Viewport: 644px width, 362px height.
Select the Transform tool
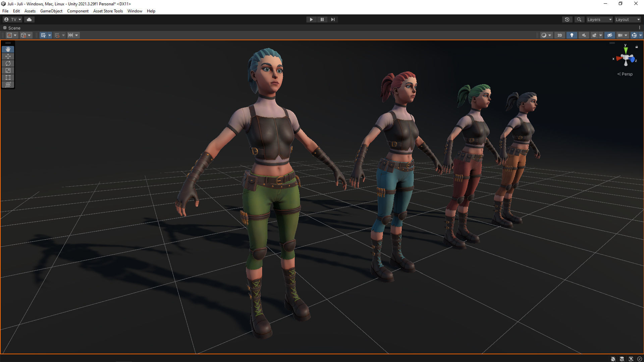(x=8, y=84)
